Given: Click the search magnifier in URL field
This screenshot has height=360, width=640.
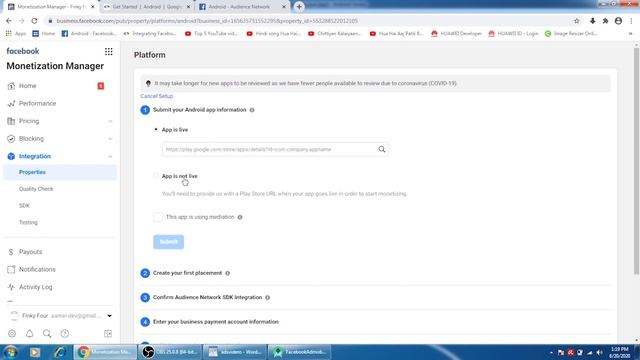Looking at the screenshot, I should point(382,149).
